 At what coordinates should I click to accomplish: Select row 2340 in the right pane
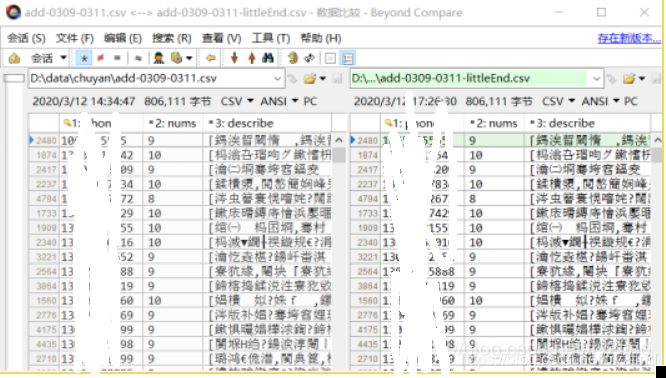click(x=500, y=243)
